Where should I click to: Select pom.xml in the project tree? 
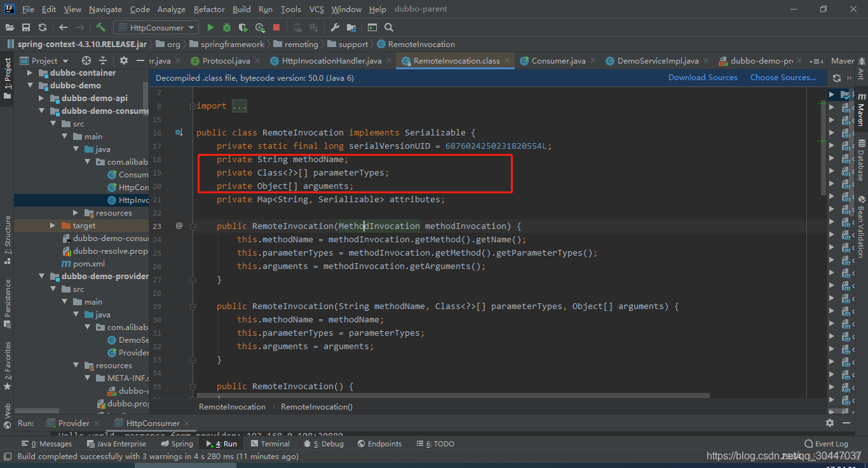click(x=83, y=263)
